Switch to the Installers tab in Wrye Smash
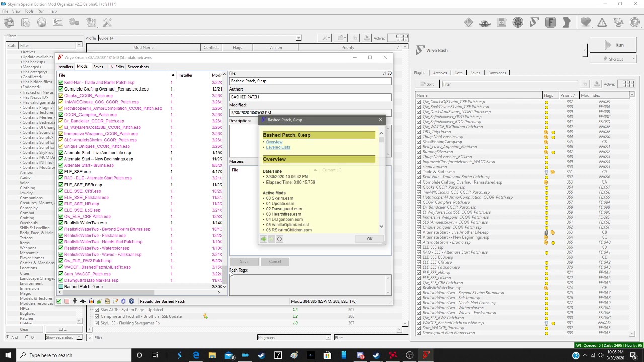 [65, 67]
